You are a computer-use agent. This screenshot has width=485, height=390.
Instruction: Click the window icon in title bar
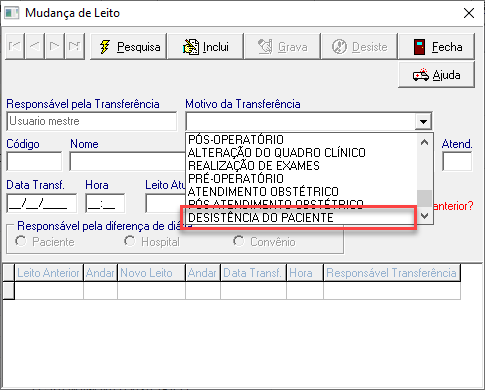pyautogui.click(x=12, y=13)
